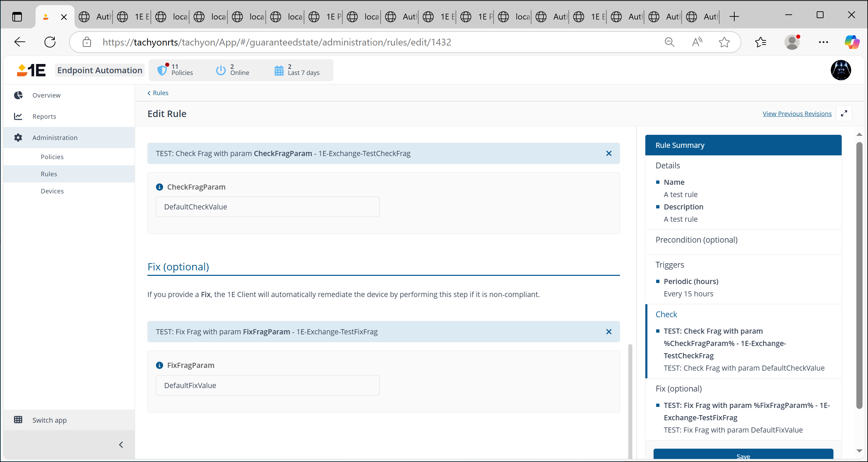Click the Online power icon
Image resolution: width=868 pixels, height=462 pixels.
(221, 70)
